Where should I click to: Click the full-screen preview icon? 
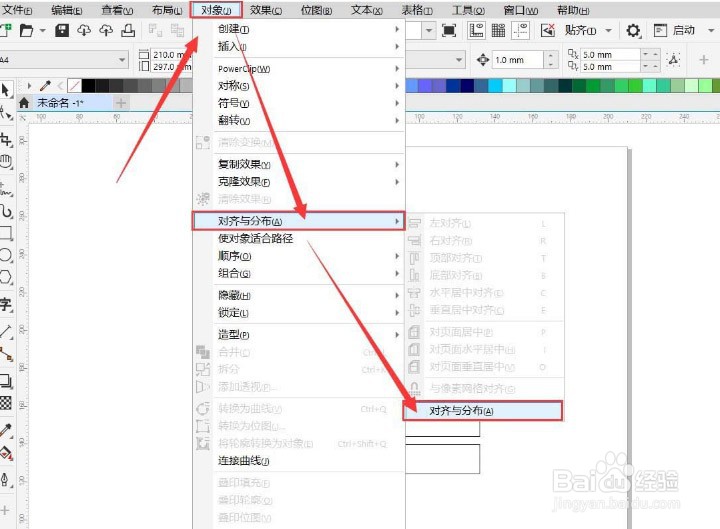pos(449,30)
